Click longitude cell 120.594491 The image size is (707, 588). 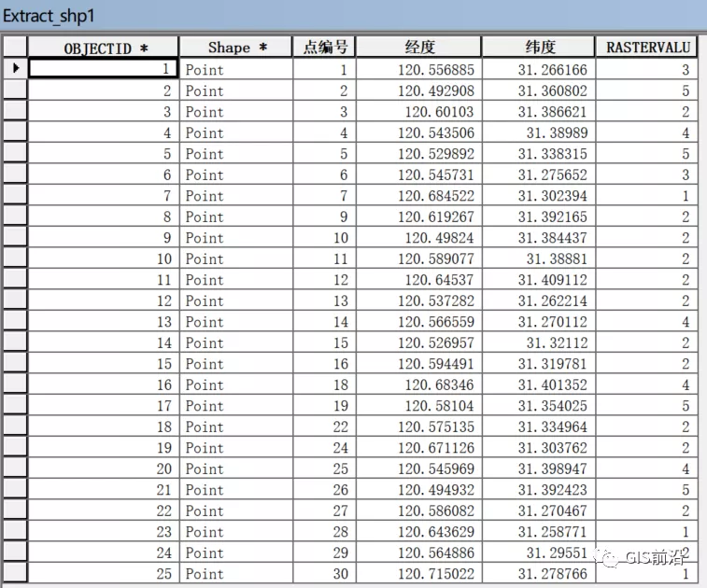click(x=419, y=364)
